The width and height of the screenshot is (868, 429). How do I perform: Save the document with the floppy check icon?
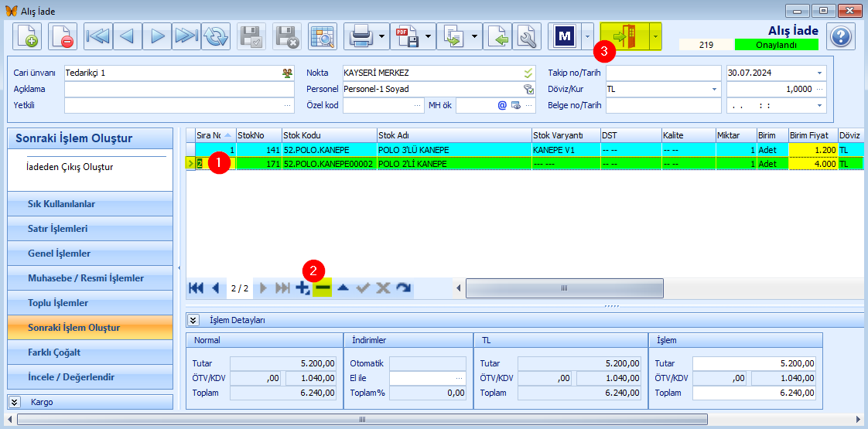pyautogui.click(x=251, y=37)
